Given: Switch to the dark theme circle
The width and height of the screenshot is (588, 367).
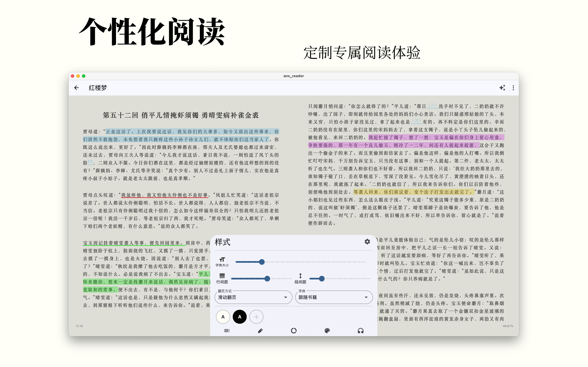Looking at the screenshot, I should click(x=240, y=317).
